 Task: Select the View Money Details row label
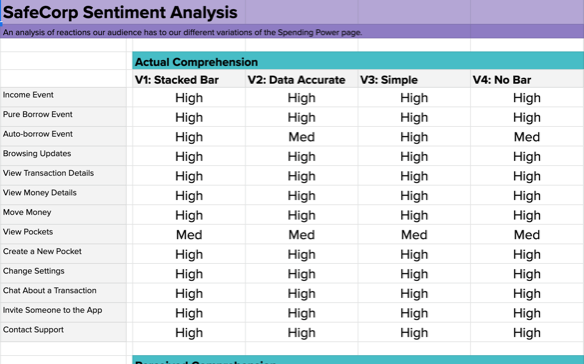pyautogui.click(x=39, y=193)
